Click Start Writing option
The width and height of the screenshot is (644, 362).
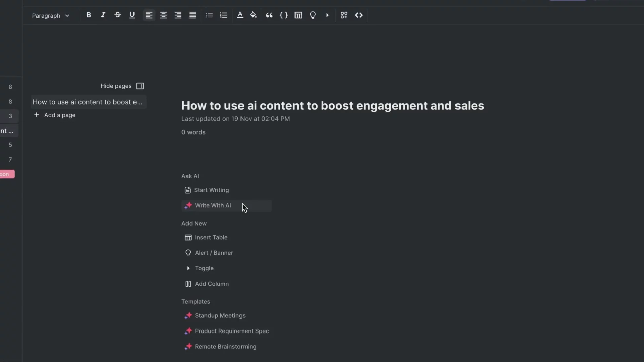(x=211, y=190)
